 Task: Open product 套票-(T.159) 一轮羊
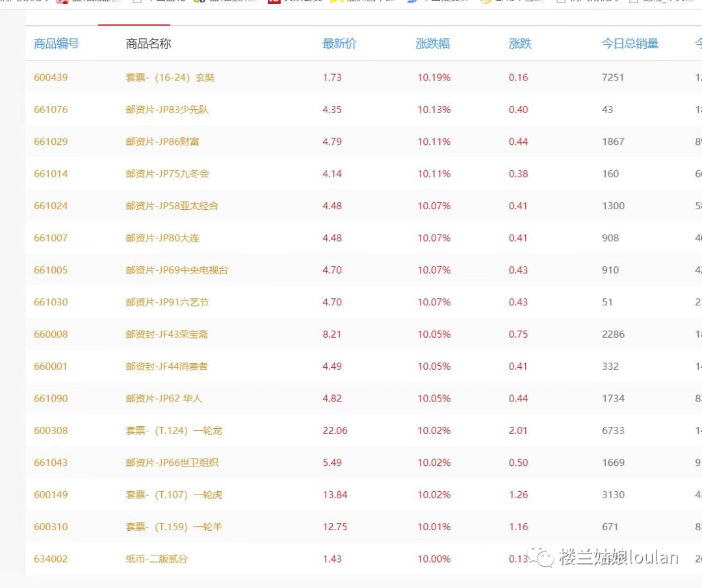tap(174, 527)
